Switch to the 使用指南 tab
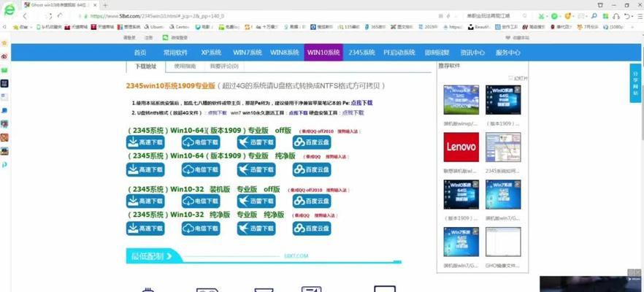 point(185,66)
